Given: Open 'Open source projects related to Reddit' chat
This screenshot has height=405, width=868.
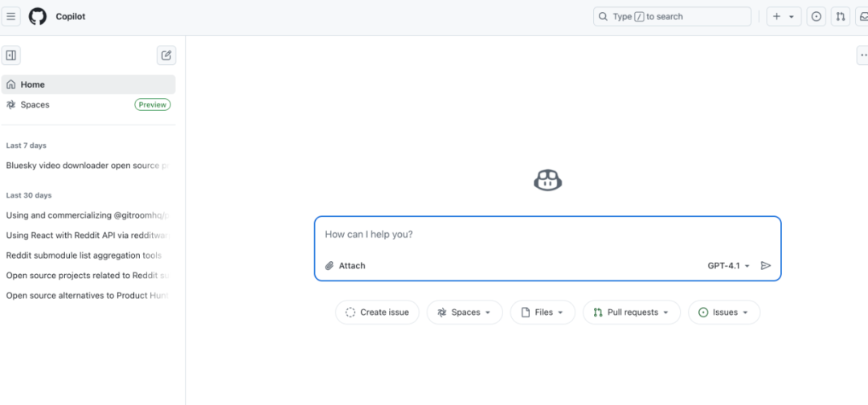Looking at the screenshot, I should tap(88, 275).
